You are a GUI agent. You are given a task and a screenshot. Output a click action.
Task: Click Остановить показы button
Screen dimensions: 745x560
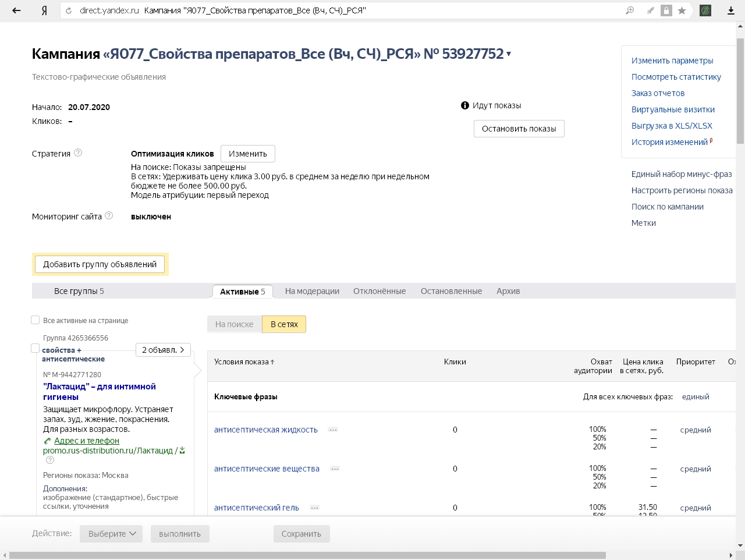(x=519, y=129)
